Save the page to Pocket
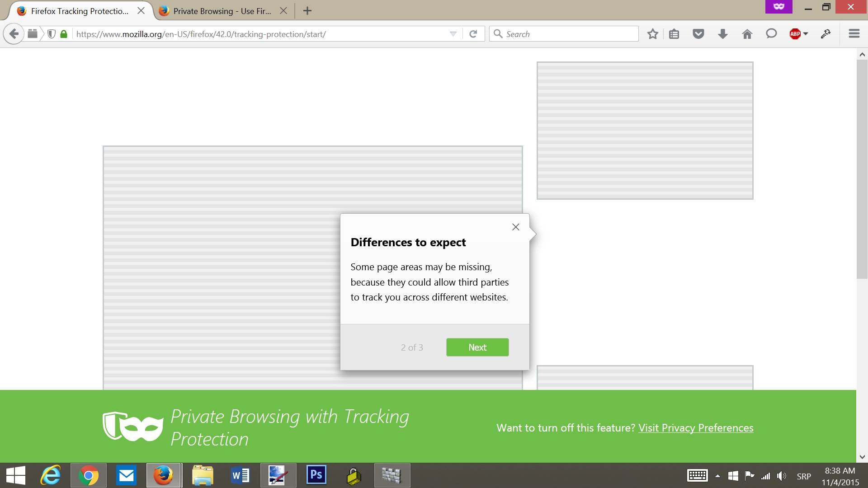Viewport: 868px width, 488px height. click(x=698, y=33)
